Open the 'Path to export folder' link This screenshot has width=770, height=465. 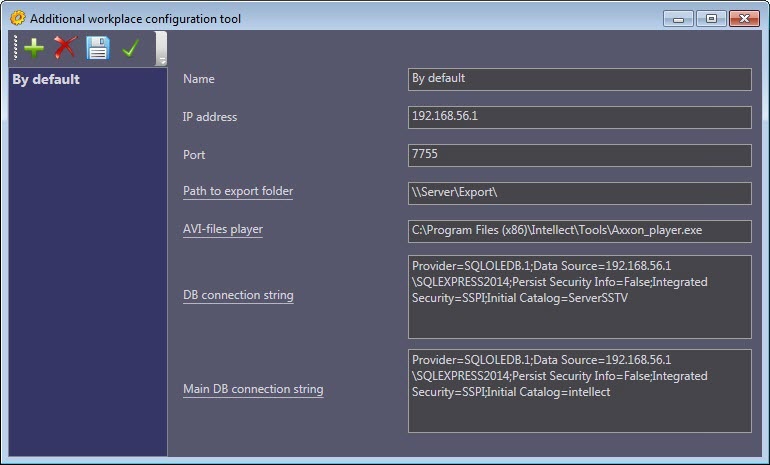point(238,191)
